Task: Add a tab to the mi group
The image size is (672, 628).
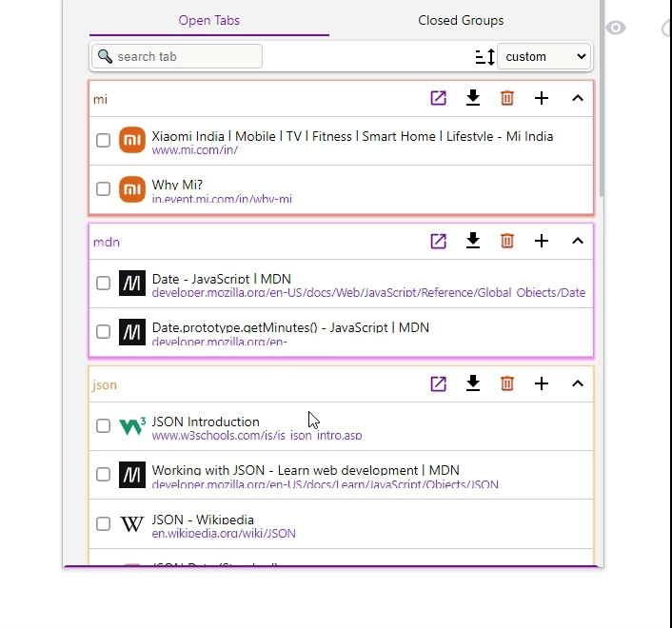Action: (542, 98)
